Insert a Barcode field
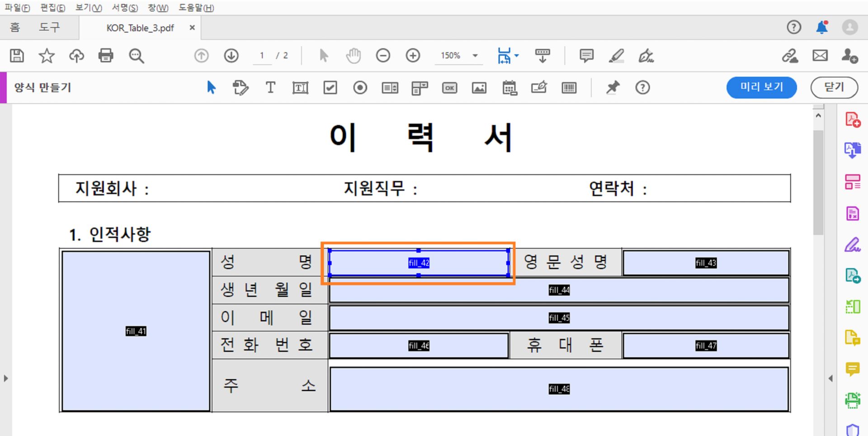 coord(569,87)
